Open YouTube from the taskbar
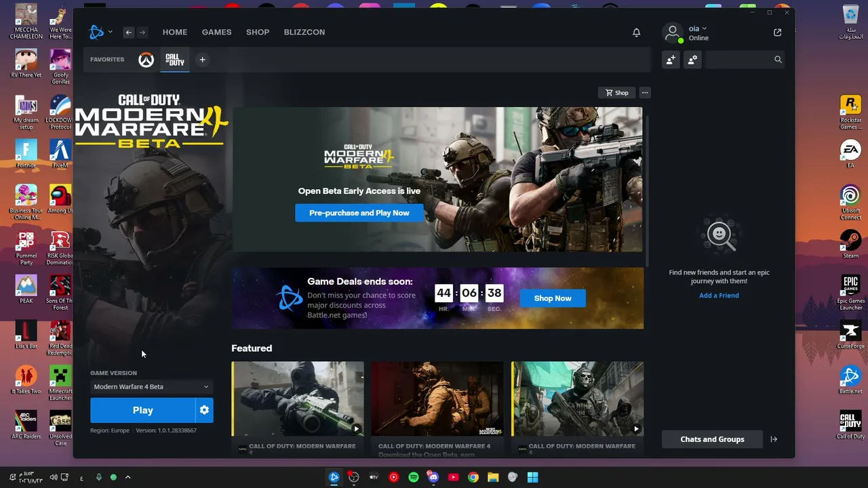This screenshot has width=868, height=488. [453, 477]
